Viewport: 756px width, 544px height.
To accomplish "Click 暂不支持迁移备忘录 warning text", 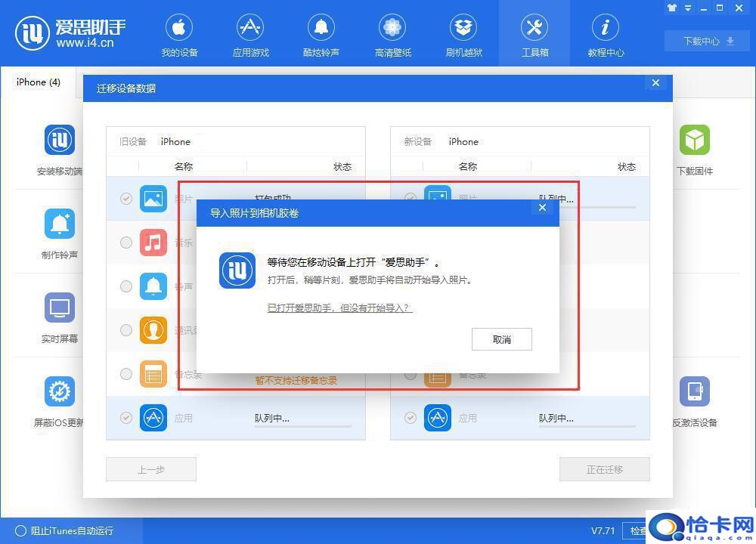I will coord(296,381).
